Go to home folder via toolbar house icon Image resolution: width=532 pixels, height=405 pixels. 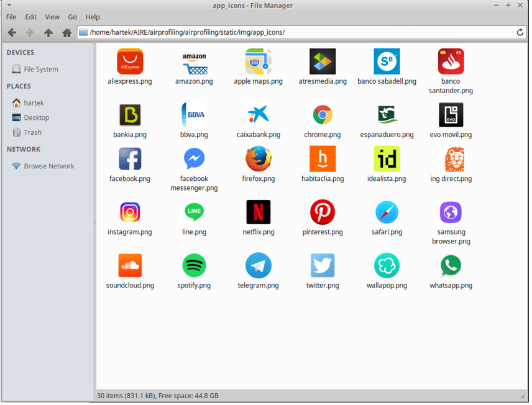pyautogui.click(x=66, y=32)
